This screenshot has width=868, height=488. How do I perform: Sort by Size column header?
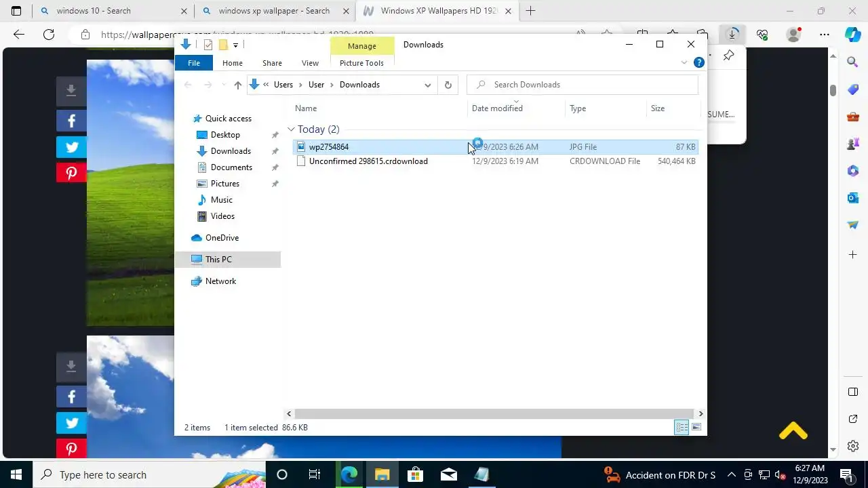coord(673,108)
